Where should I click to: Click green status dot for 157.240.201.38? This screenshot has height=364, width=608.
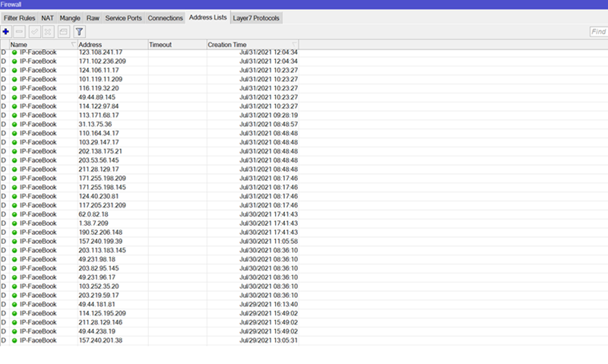click(14, 340)
